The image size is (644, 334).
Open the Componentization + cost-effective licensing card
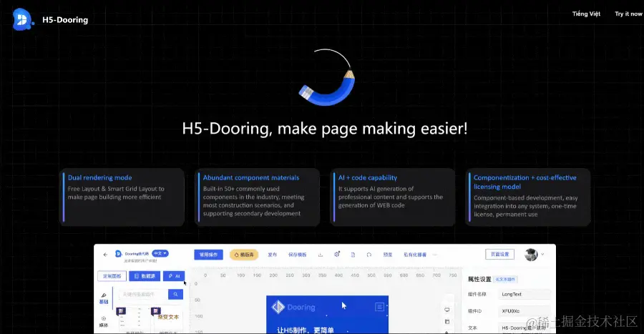pos(528,197)
